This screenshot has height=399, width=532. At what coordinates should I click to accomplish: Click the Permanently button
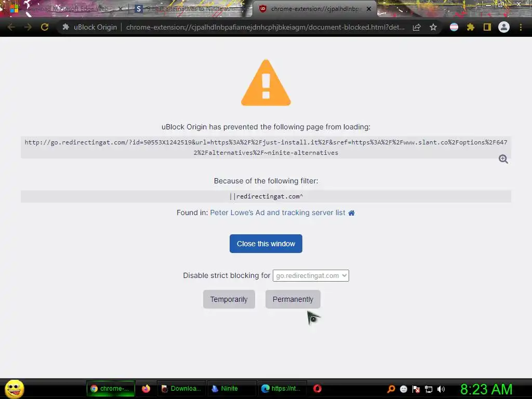tap(293, 299)
